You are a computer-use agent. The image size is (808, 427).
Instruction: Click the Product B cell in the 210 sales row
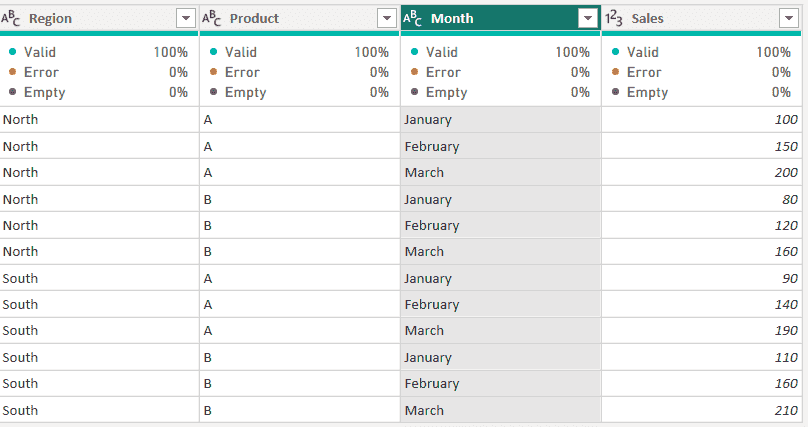(299, 411)
